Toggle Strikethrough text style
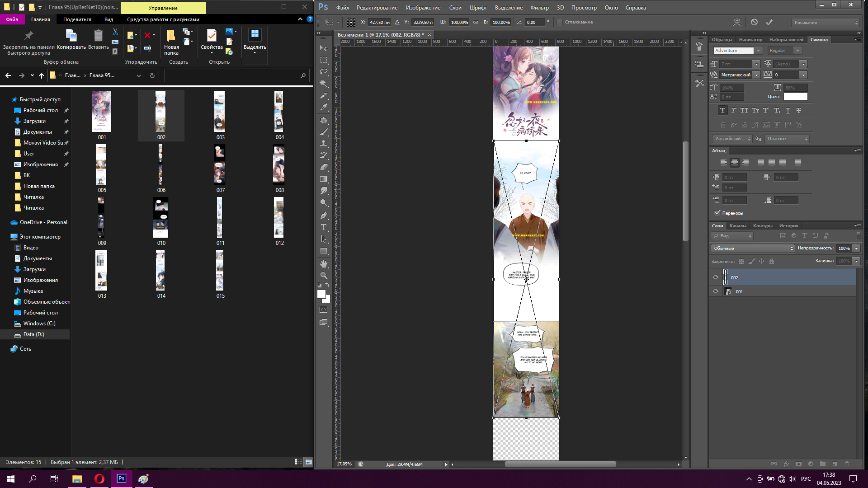 pos(799,110)
